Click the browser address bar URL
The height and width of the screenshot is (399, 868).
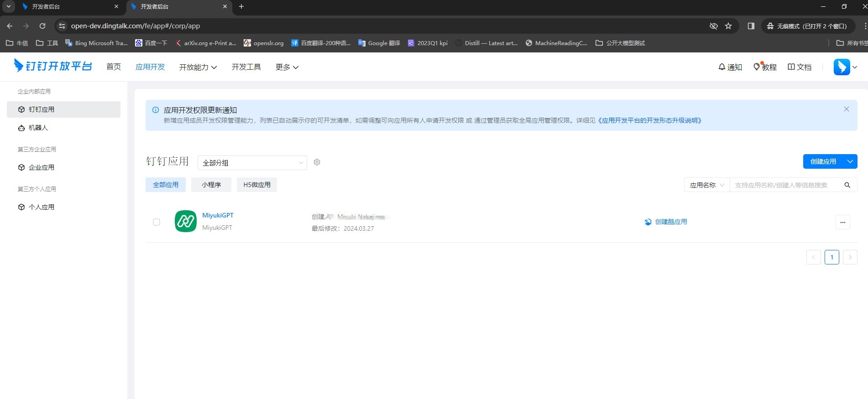click(136, 26)
